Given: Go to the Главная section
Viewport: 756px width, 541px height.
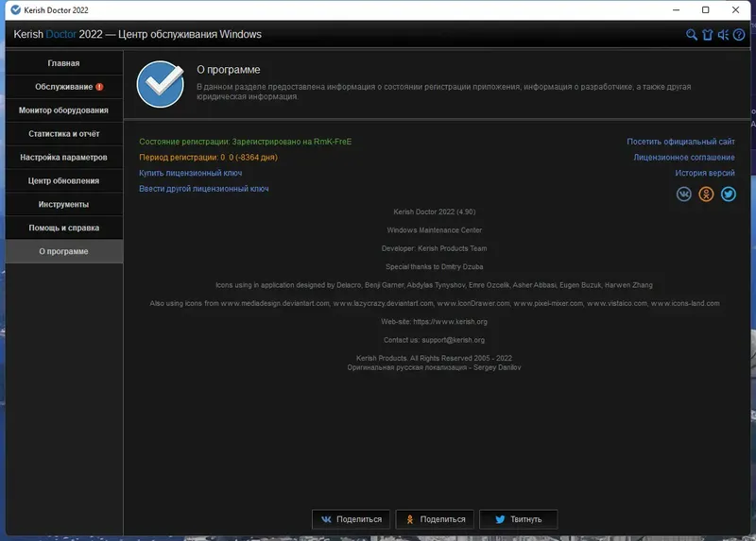Looking at the screenshot, I should click(64, 63).
